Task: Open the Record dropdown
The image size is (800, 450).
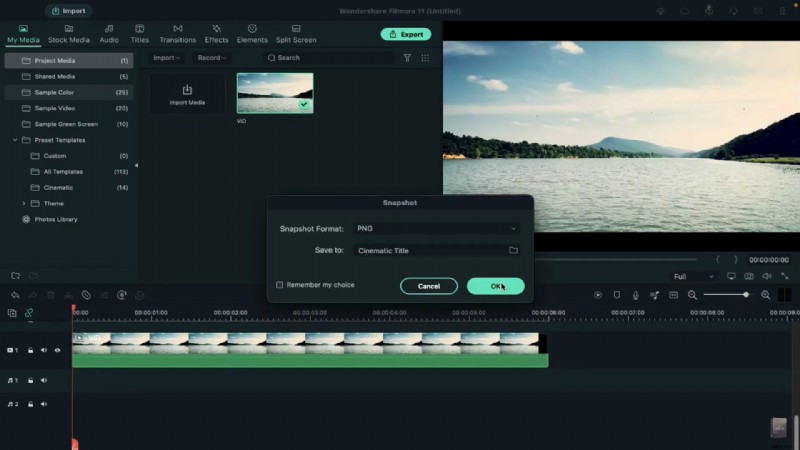Action: tap(211, 58)
